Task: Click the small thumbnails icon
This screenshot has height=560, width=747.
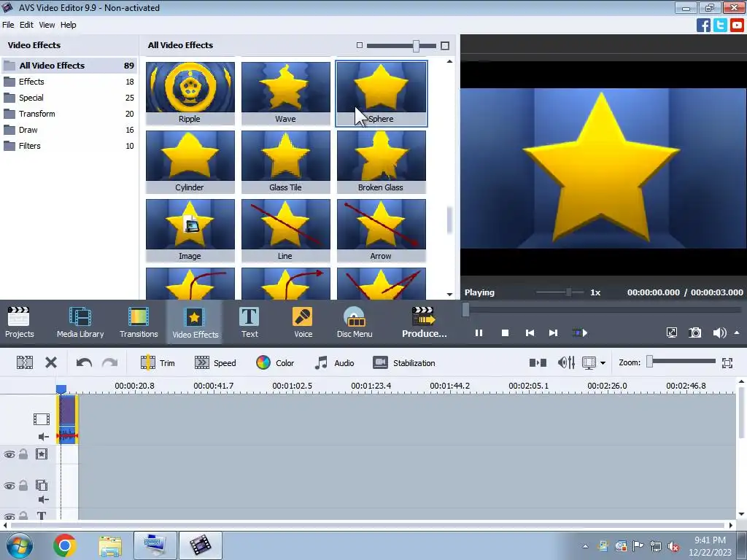Action: (x=360, y=45)
